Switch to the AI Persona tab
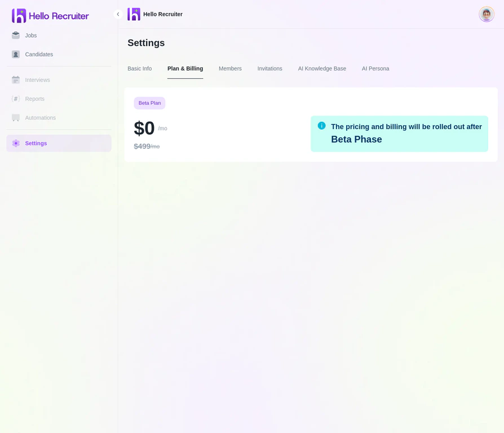Image resolution: width=504 pixels, height=433 pixels. [x=375, y=68]
